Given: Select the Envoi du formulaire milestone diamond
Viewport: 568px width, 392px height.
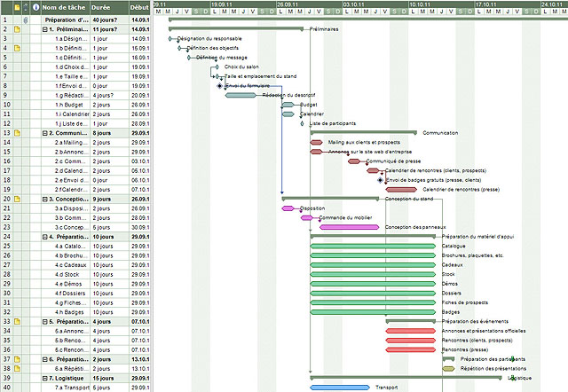Looking at the screenshot, I should pyautogui.click(x=219, y=86).
